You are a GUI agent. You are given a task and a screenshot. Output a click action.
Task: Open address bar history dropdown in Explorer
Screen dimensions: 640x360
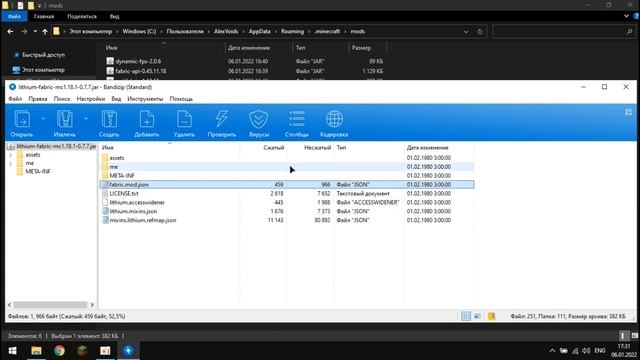point(466,31)
